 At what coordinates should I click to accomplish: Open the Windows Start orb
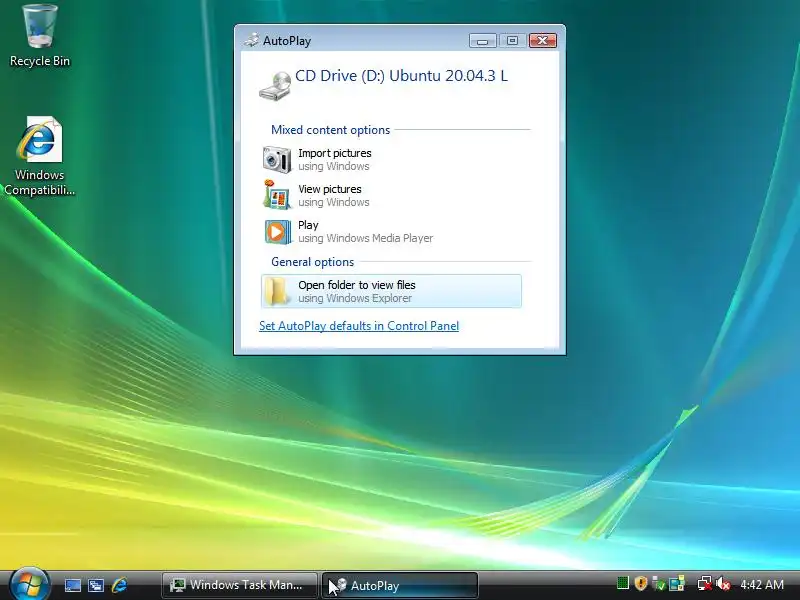coord(29,584)
